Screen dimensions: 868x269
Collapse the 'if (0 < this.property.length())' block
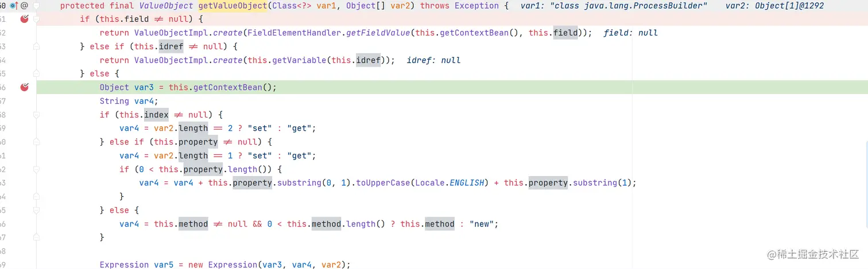point(36,169)
